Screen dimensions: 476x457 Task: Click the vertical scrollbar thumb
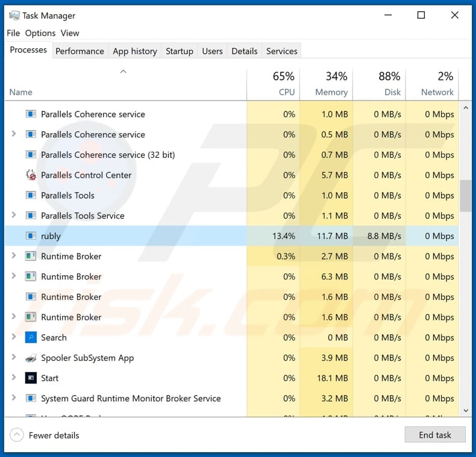point(466,196)
